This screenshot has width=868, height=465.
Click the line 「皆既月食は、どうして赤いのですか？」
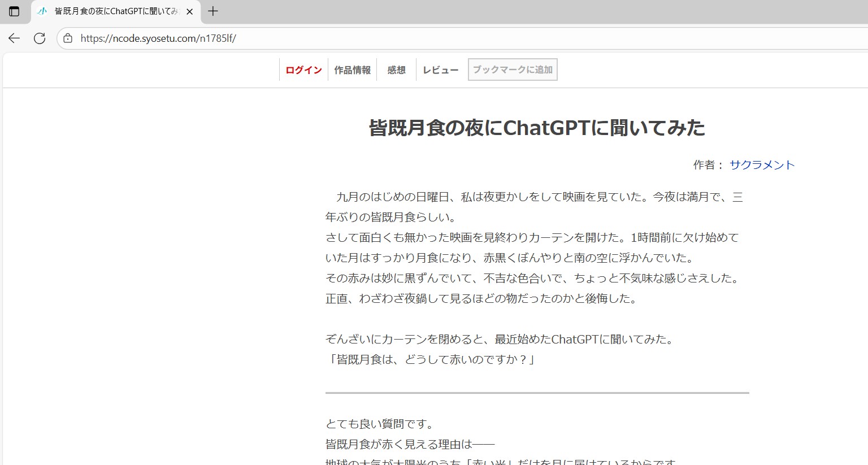click(x=430, y=359)
